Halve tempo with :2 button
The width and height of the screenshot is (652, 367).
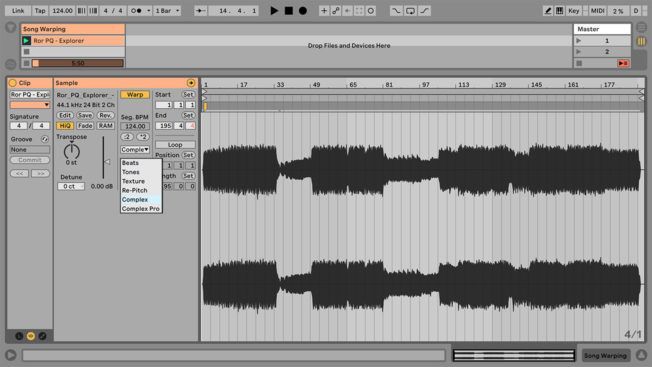click(127, 137)
